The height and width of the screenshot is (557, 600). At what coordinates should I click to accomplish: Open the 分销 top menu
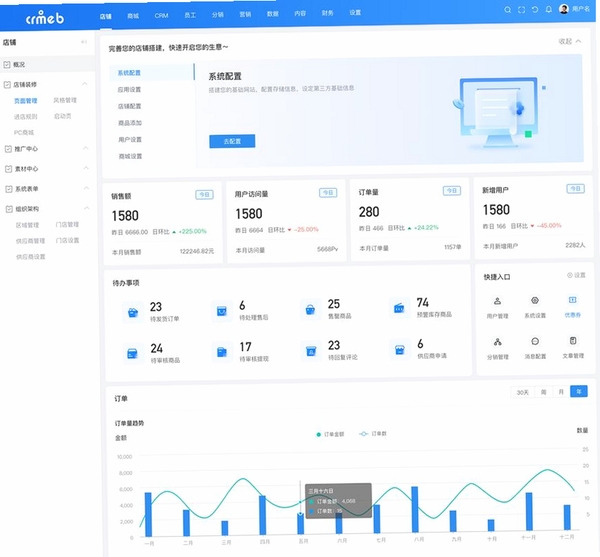(x=218, y=15)
